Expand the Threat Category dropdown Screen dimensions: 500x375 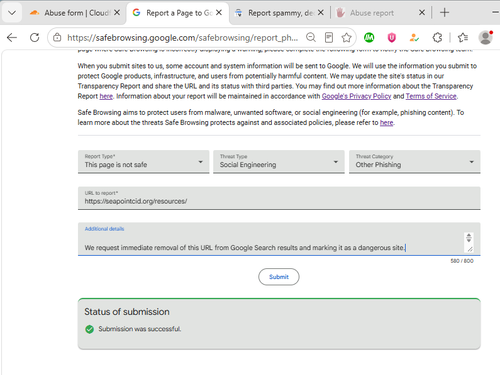415,162
